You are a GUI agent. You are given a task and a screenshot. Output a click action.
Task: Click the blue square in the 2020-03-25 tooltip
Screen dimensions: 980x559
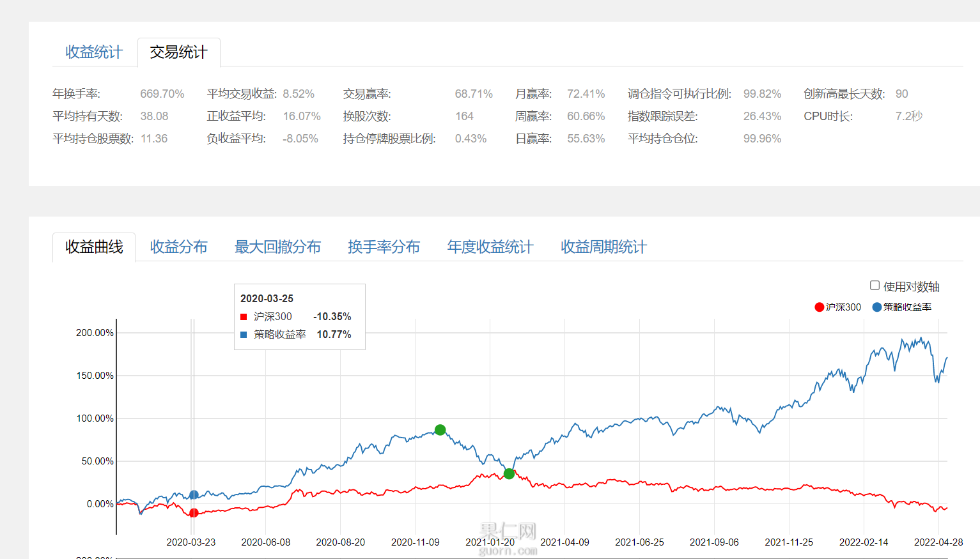point(244,335)
